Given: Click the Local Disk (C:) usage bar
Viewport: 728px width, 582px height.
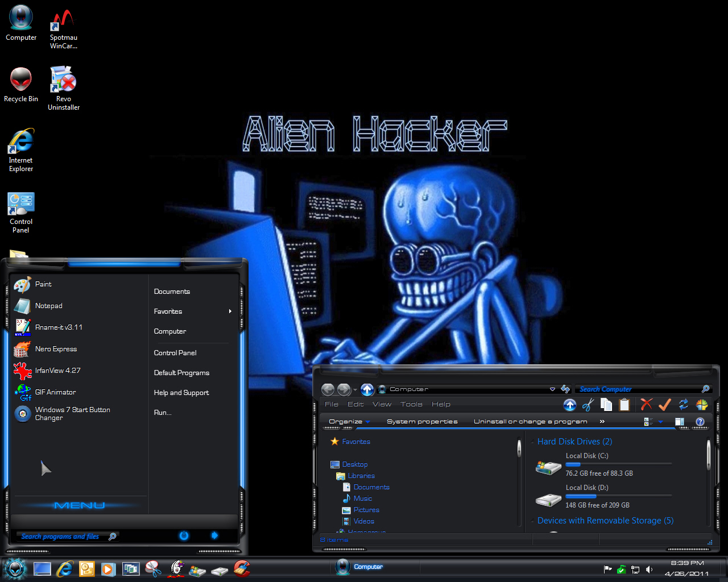Looking at the screenshot, I should point(618,464).
